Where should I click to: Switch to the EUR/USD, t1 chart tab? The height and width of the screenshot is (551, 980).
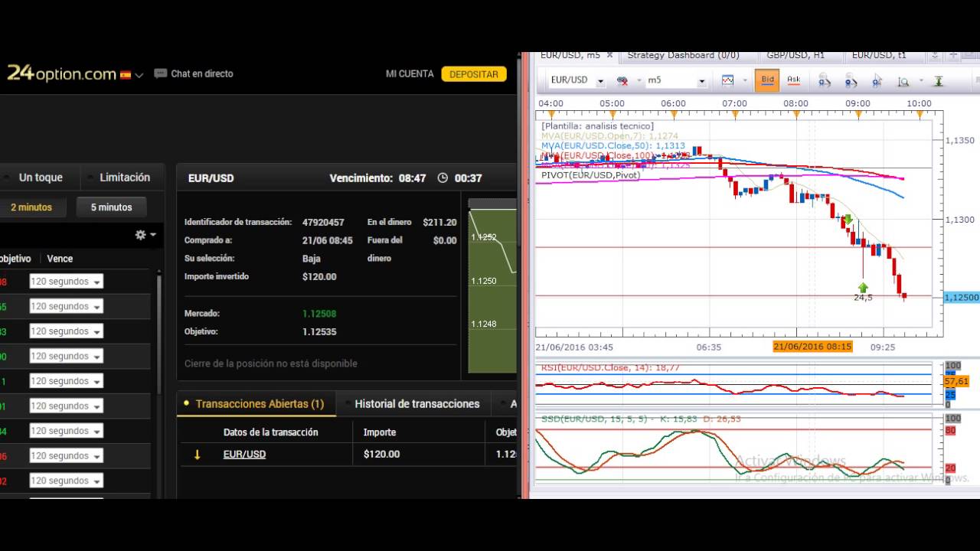[879, 55]
